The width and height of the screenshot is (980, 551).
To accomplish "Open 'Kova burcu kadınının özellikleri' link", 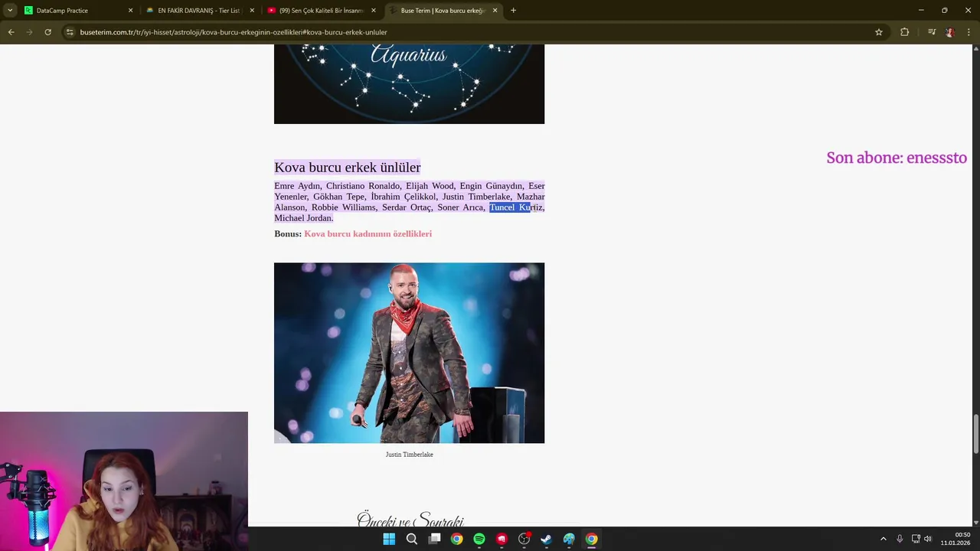I will pyautogui.click(x=367, y=233).
